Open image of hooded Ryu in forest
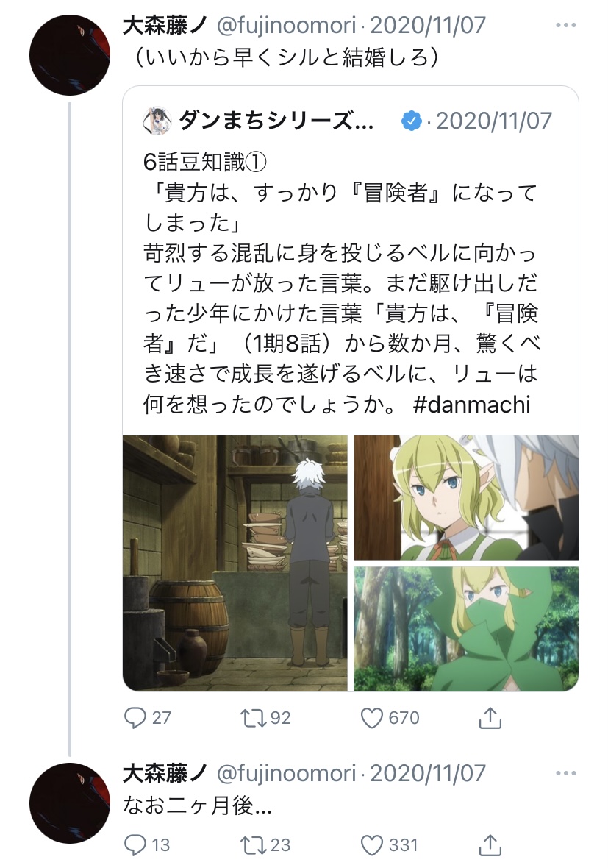The width and height of the screenshot is (608, 868). (466, 629)
